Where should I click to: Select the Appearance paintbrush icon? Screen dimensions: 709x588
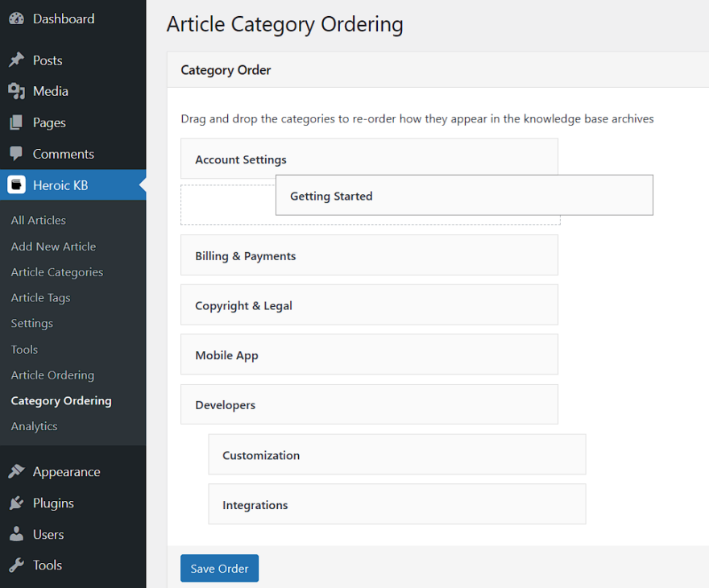pos(18,471)
